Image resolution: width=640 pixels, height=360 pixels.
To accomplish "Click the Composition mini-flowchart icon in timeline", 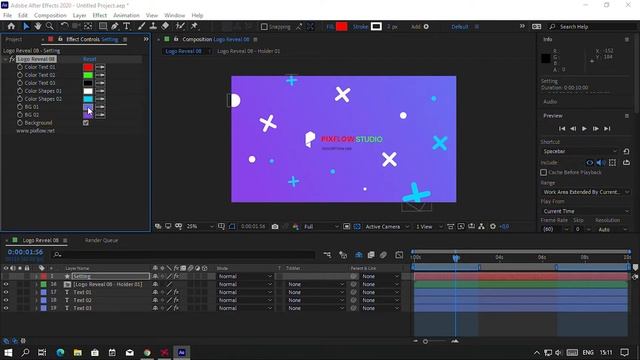I will point(327,255).
